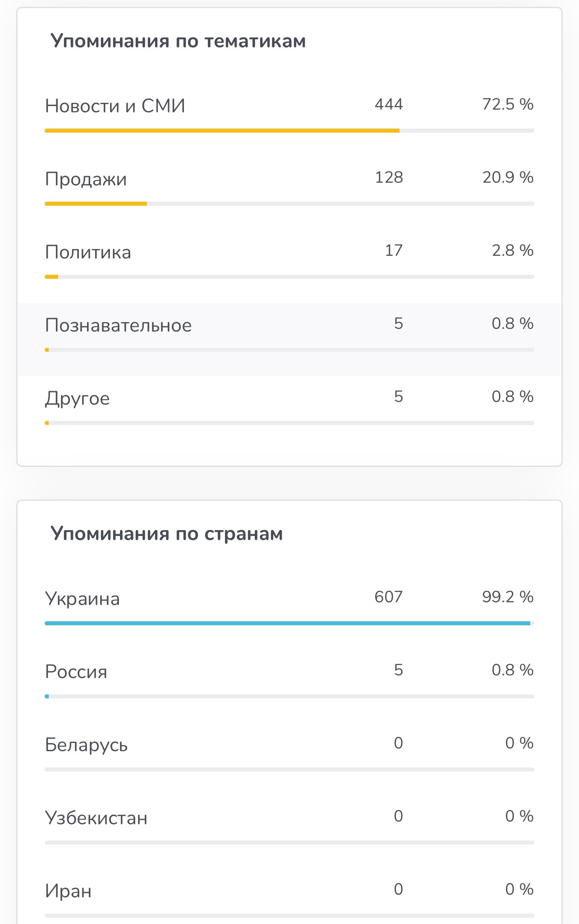Select the "Иран" country label
Screen dimensions: 579x924
click(x=68, y=891)
